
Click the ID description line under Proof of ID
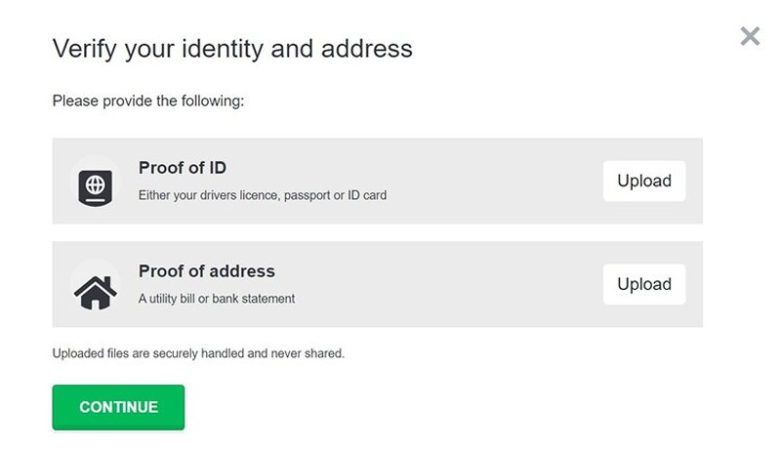(262, 195)
